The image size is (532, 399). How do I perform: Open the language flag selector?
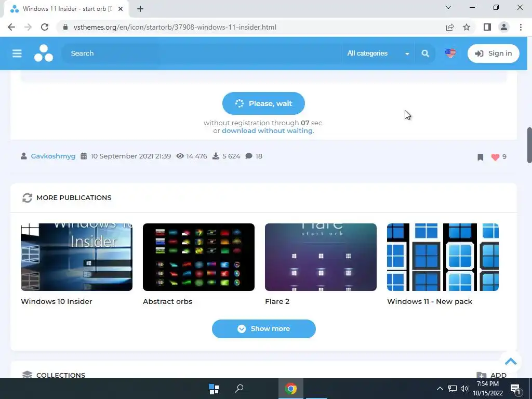(450, 54)
